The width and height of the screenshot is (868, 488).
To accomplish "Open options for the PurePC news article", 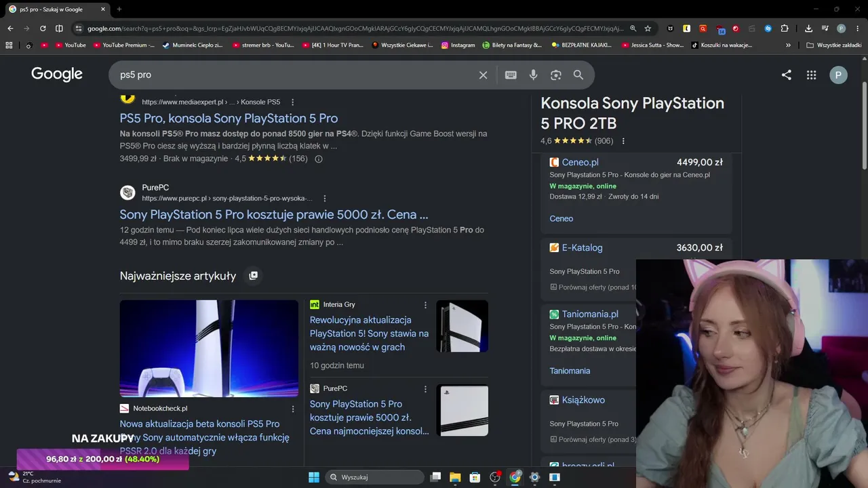I will 426,389.
